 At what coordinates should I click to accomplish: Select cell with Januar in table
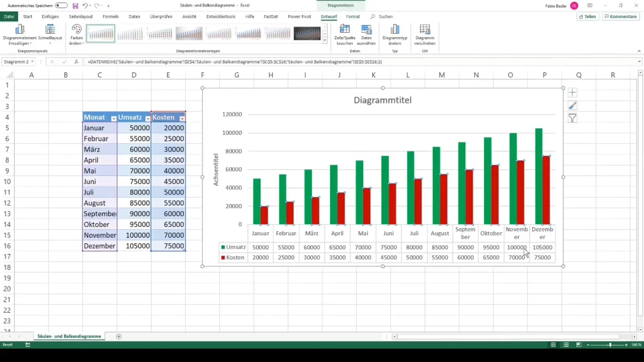pos(100,128)
